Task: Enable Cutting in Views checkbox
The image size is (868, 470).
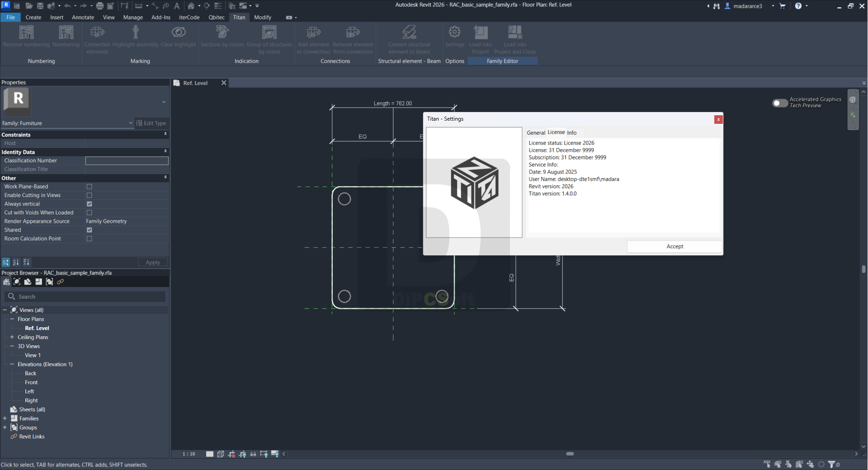Action: point(90,195)
